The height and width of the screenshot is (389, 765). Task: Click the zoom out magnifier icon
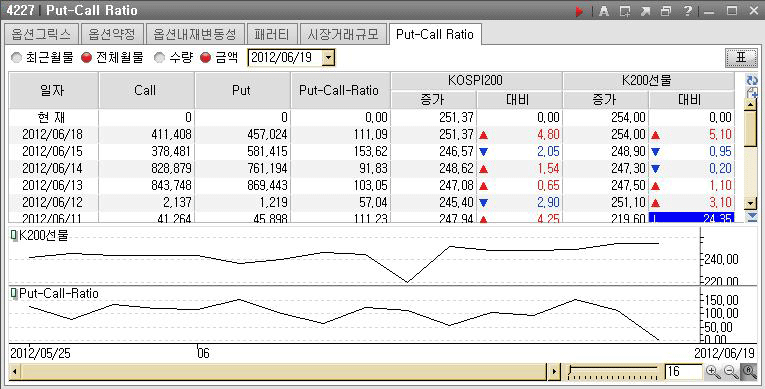[731, 372]
